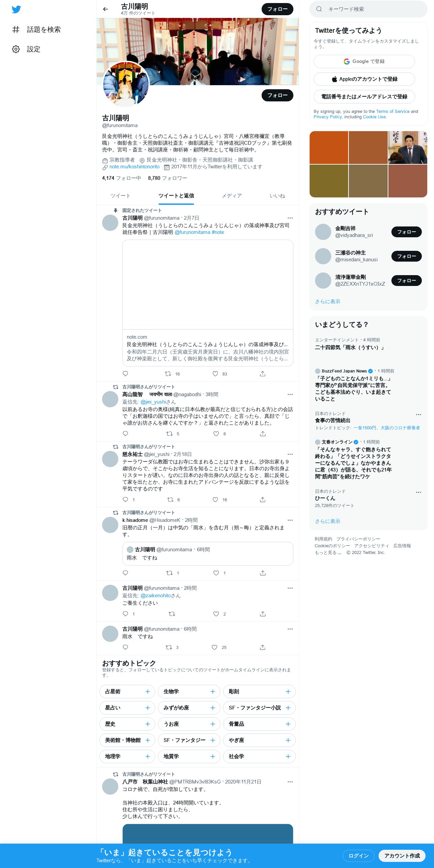The image size is (434, 868).
Task: Open the Privacy Policy link
Action: pos(328,117)
